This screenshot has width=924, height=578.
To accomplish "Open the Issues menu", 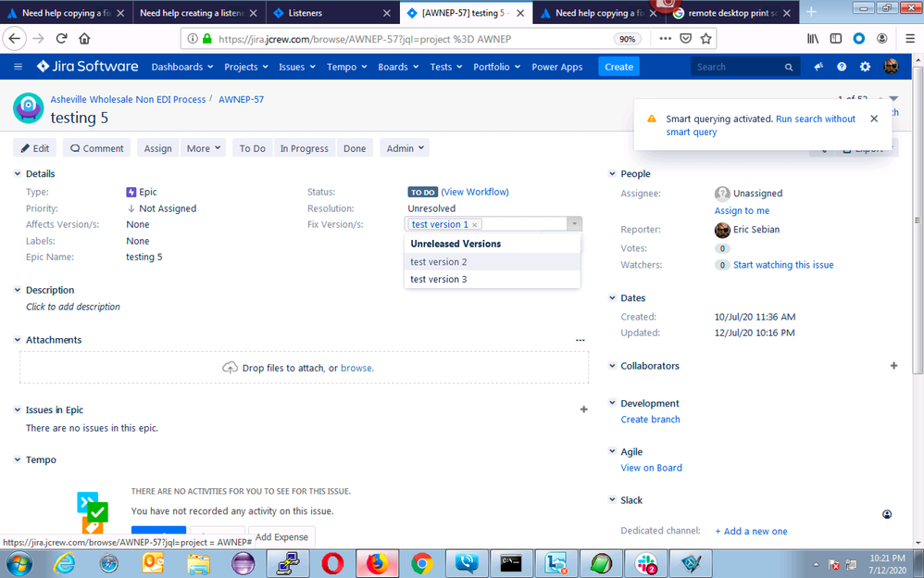I will click(x=297, y=67).
